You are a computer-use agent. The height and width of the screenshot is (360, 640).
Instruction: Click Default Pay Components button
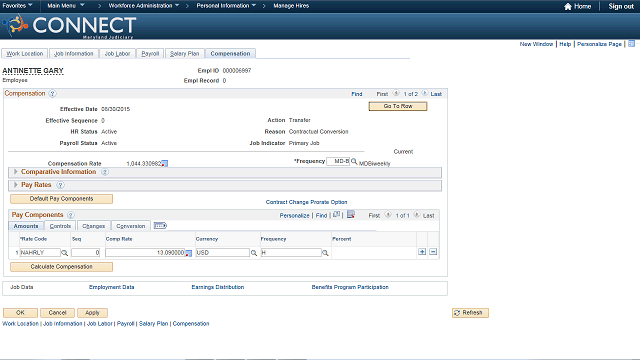point(61,199)
